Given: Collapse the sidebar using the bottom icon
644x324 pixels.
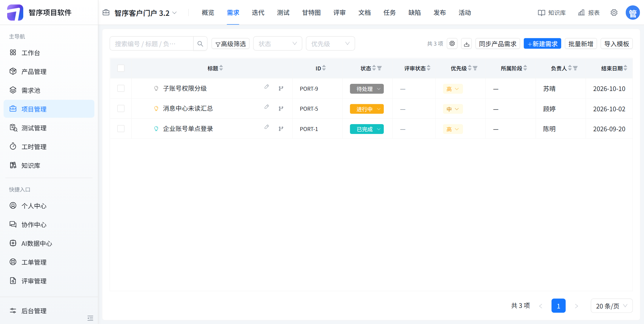Looking at the screenshot, I should click(90, 318).
